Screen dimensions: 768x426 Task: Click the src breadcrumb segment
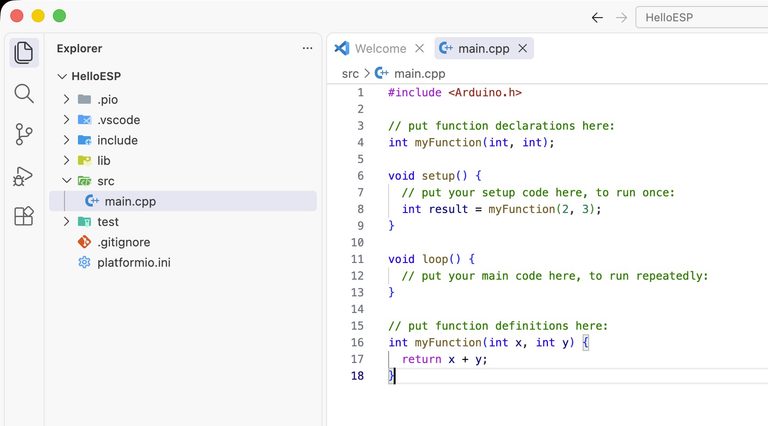[350, 73]
